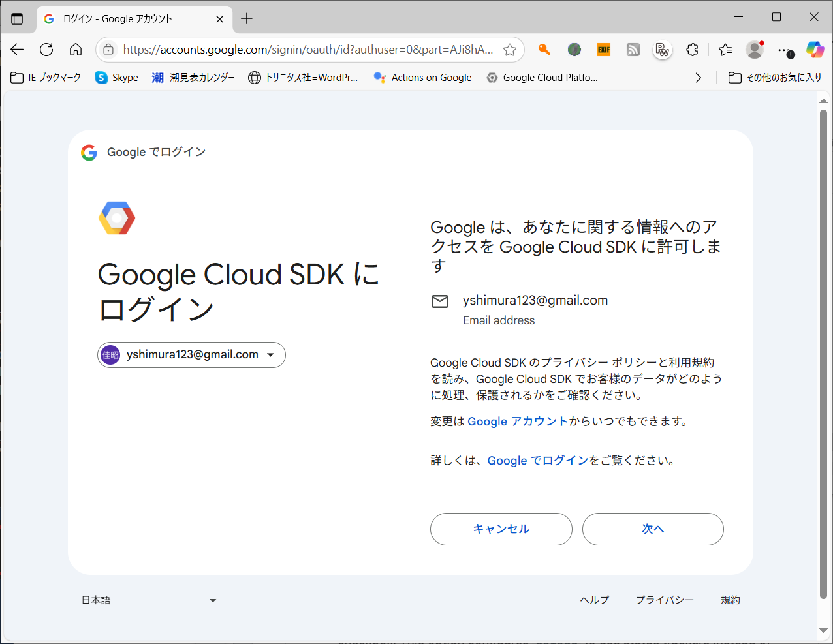
Task: Go to the browser home page
Action: coord(76,50)
